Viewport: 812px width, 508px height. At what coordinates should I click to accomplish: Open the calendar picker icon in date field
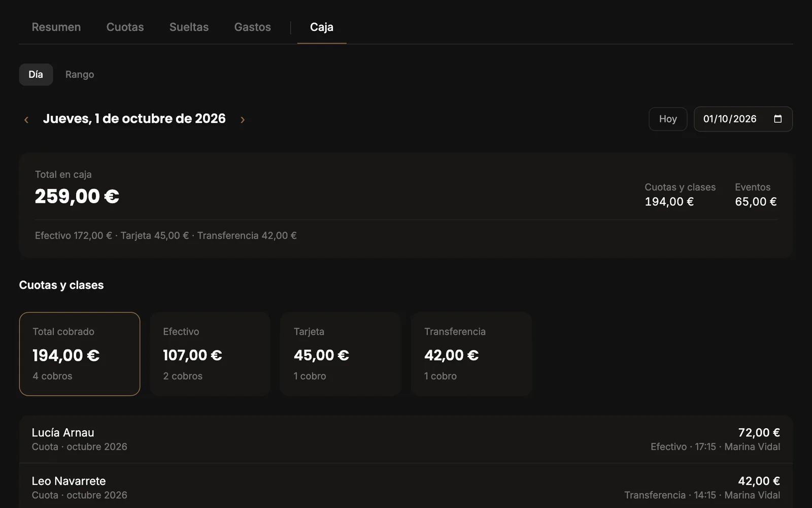(777, 119)
